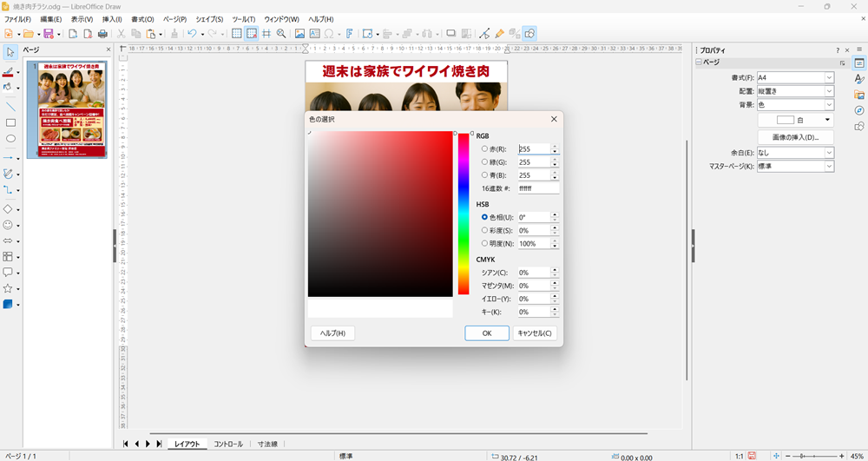Click the Insert Text Box icon
Image resolution: width=868 pixels, height=461 pixels.
(314, 34)
